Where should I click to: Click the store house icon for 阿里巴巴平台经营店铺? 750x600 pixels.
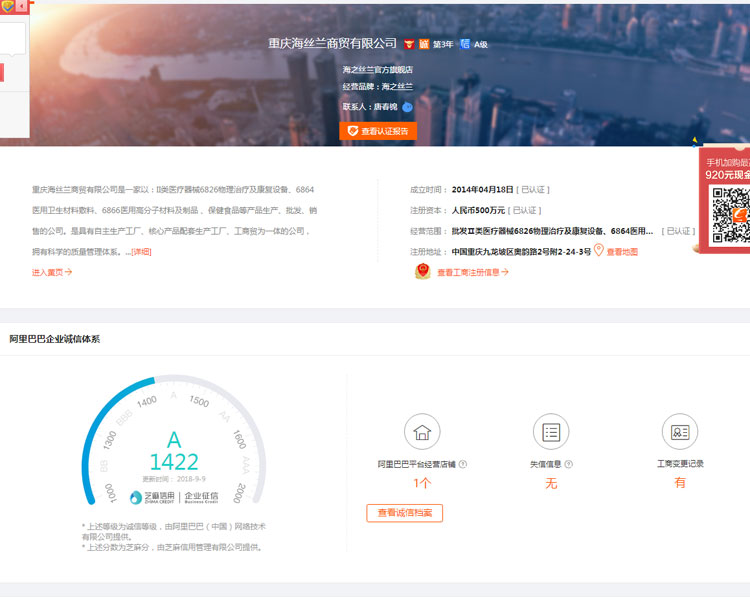422,432
